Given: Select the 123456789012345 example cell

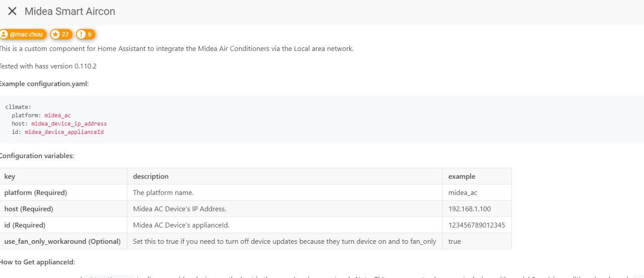Looking at the screenshot, I should (x=478, y=225).
